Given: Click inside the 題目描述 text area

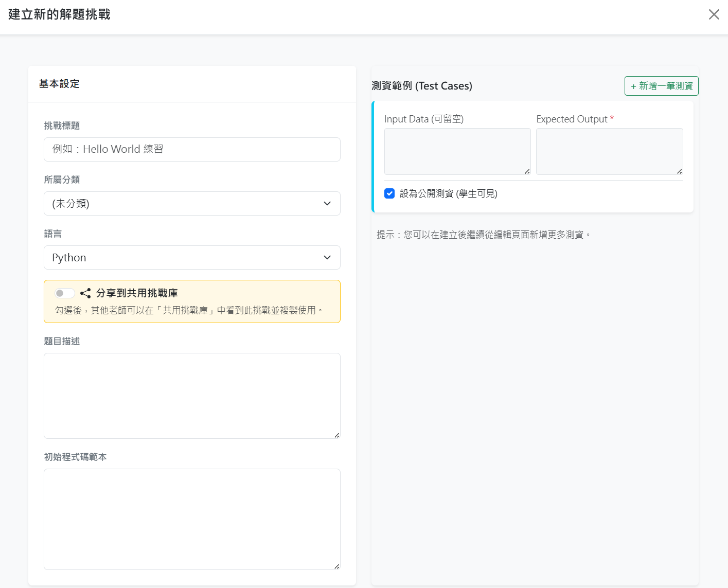Looking at the screenshot, I should click(192, 396).
